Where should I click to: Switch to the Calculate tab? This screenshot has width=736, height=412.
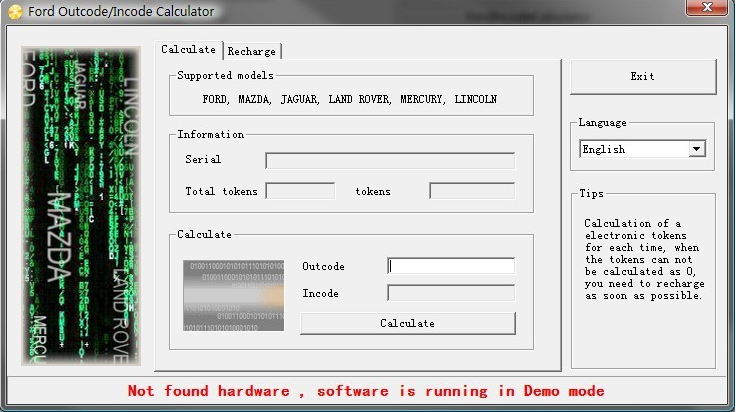188,50
